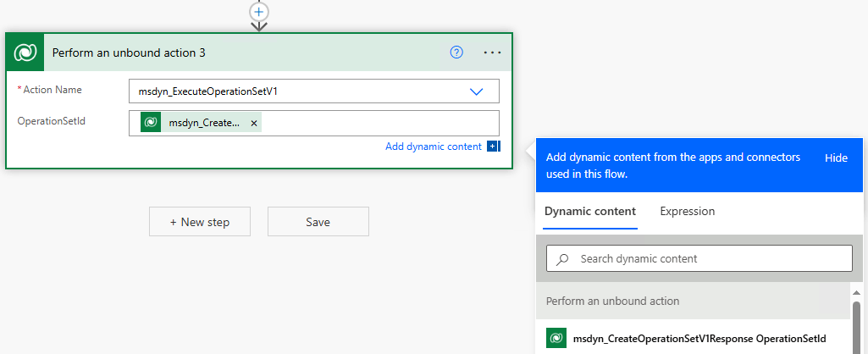Click the msdyn_ExecuteOperationSetV1 action name value

click(207, 91)
